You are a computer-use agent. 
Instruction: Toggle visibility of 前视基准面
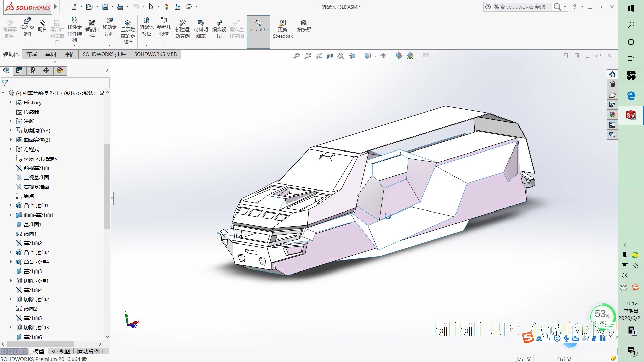(x=37, y=168)
